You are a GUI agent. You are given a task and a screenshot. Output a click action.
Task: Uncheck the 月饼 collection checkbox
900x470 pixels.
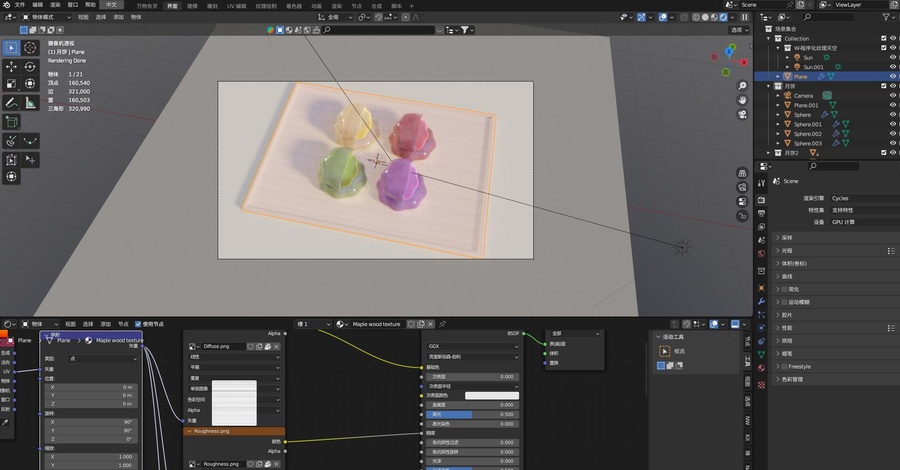pos(883,86)
